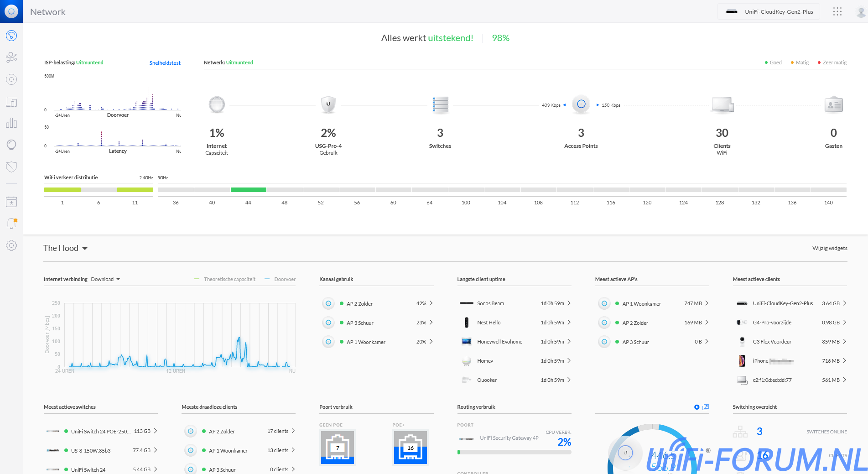Click the green channel 44 bar in WiFi distribution

pyautogui.click(x=248, y=190)
